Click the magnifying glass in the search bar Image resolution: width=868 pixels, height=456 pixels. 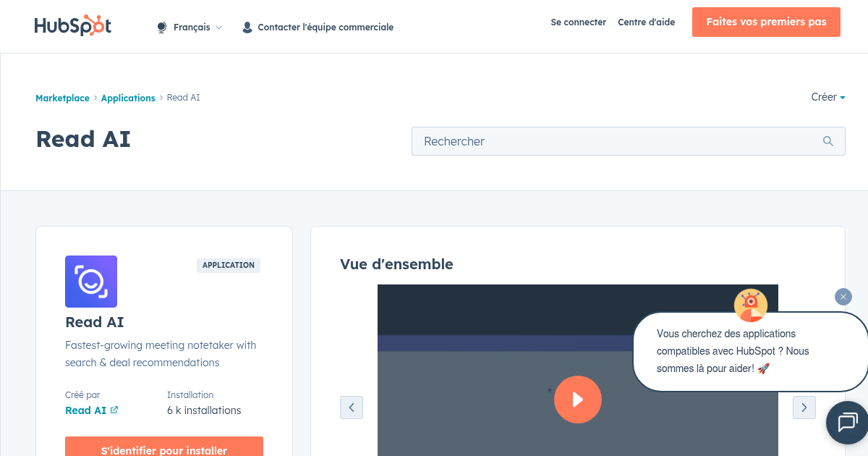pyautogui.click(x=828, y=141)
